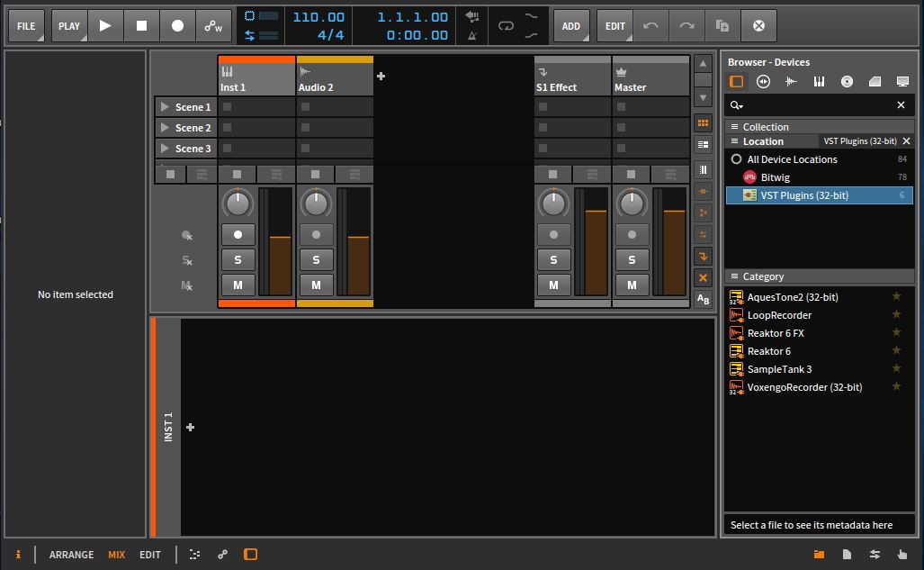The height and width of the screenshot is (570, 924).
Task: Launch Scene 1 with its play triangle
Action: pyautogui.click(x=165, y=107)
